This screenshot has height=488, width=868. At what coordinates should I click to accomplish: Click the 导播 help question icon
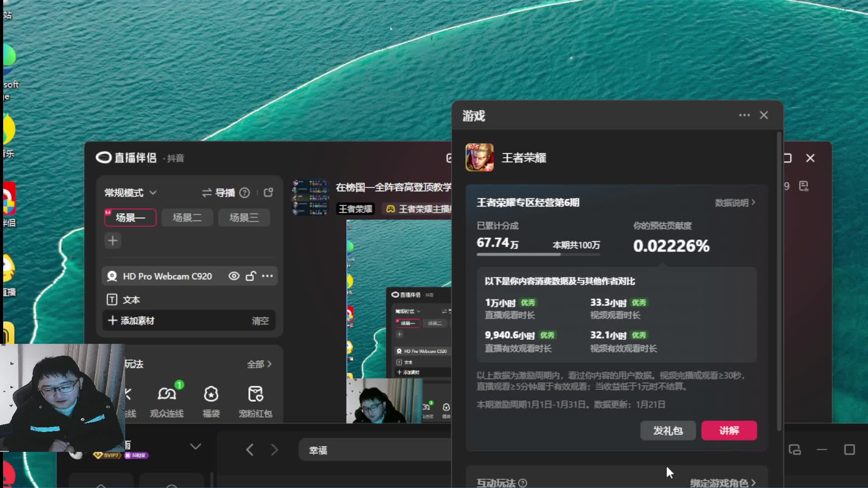(245, 193)
